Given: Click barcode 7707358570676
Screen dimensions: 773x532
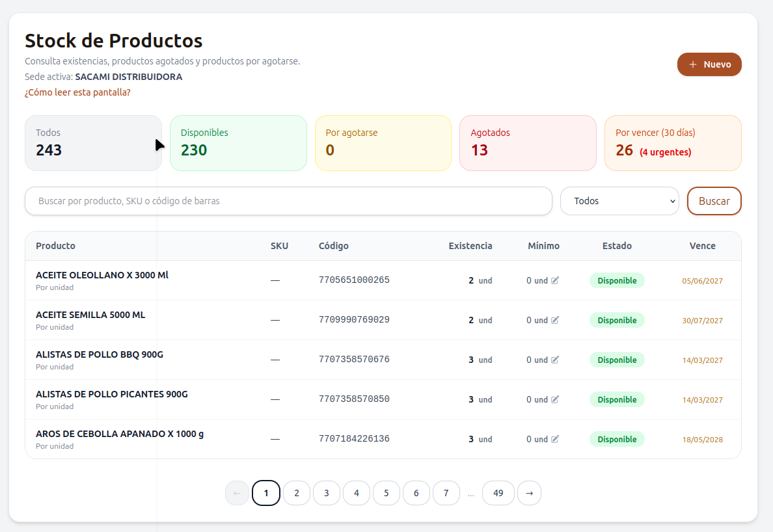Looking at the screenshot, I should pos(354,359).
